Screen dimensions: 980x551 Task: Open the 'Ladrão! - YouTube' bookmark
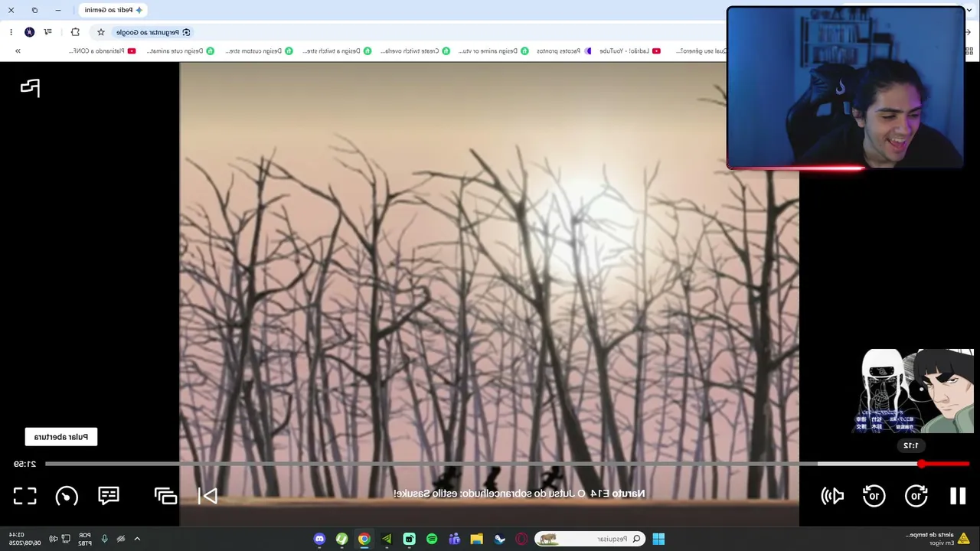[x=630, y=51]
